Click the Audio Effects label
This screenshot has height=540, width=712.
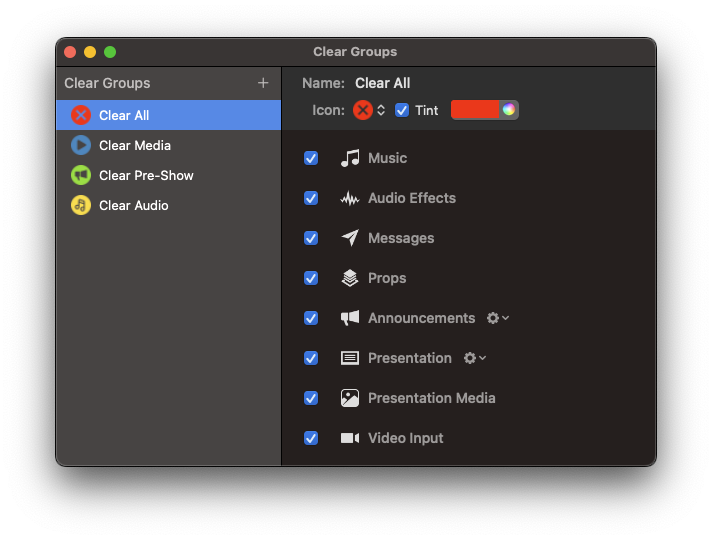tap(412, 198)
